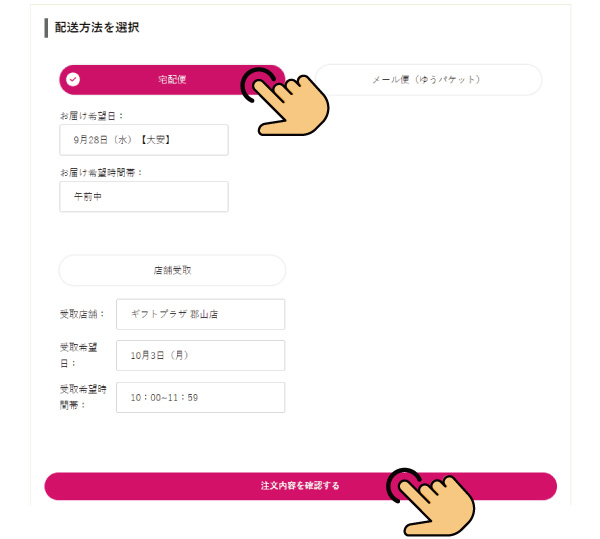Click the 受取希望日 label
This screenshot has width=600, height=539.
point(82,355)
